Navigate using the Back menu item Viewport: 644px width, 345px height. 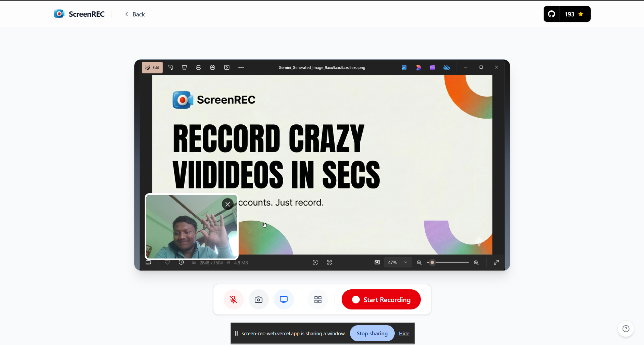(x=134, y=14)
